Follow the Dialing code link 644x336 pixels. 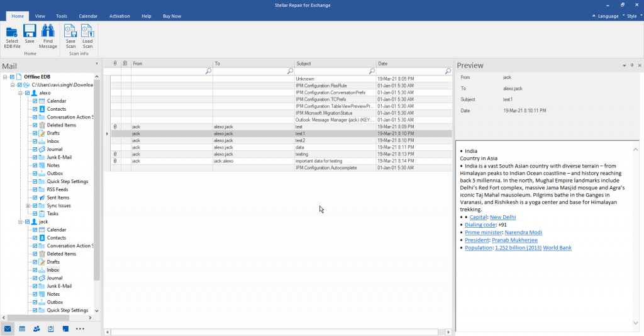tap(480, 225)
